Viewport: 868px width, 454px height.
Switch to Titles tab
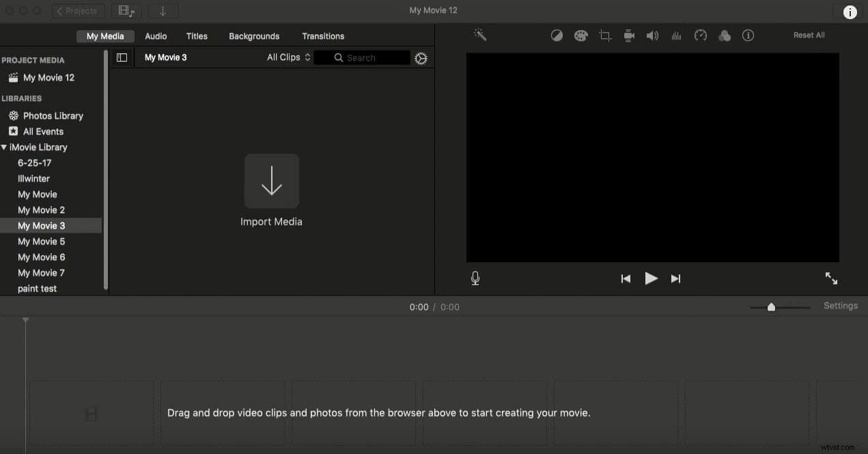tap(197, 36)
